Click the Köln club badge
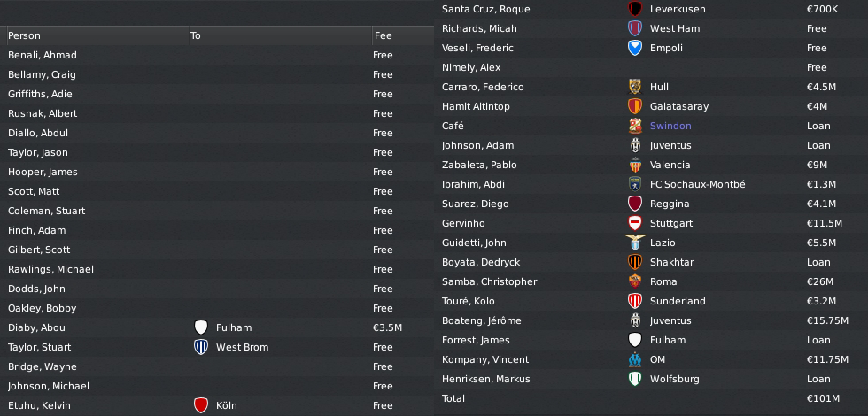Image resolution: width=868 pixels, height=416 pixels. [200, 405]
